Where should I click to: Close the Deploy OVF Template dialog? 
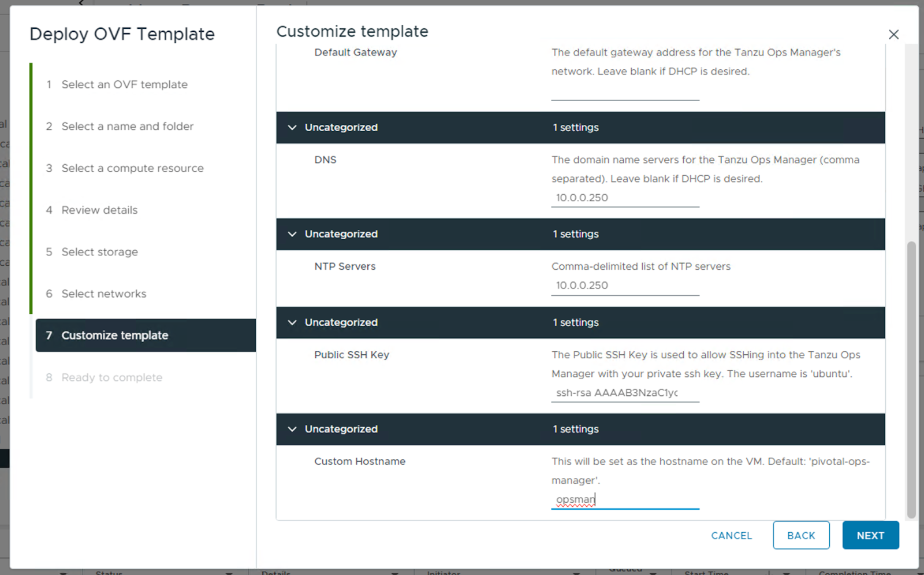[x=893, y=35]
